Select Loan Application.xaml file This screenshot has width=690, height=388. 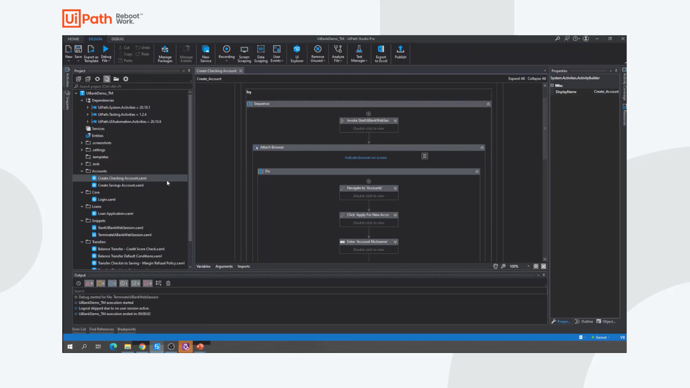(115, 214)
